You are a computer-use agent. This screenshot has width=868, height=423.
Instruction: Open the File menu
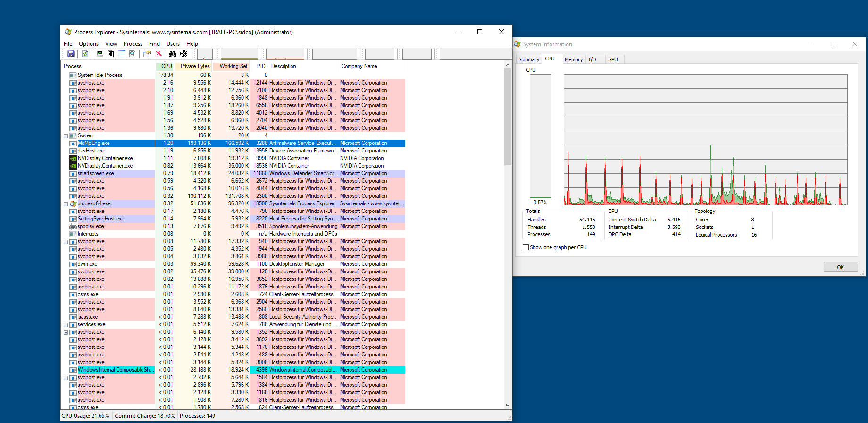click(x=68, y=44)
